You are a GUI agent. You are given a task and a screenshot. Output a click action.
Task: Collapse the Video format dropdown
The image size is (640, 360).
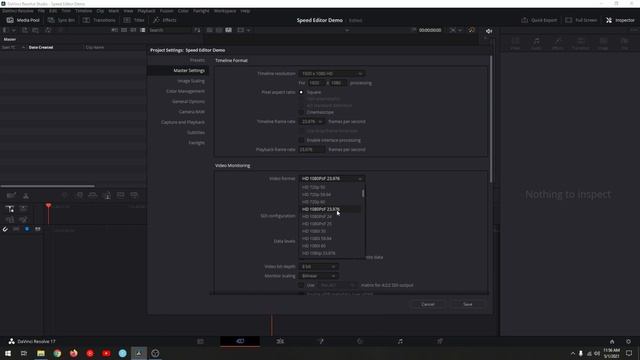click(x=332, y=178)
